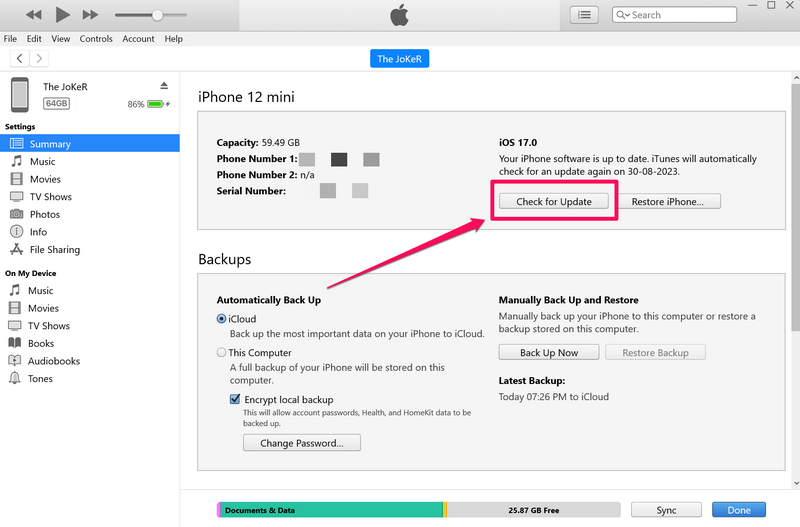
Task: Eject The JoKeR device
Action: [x=164, y=86]
